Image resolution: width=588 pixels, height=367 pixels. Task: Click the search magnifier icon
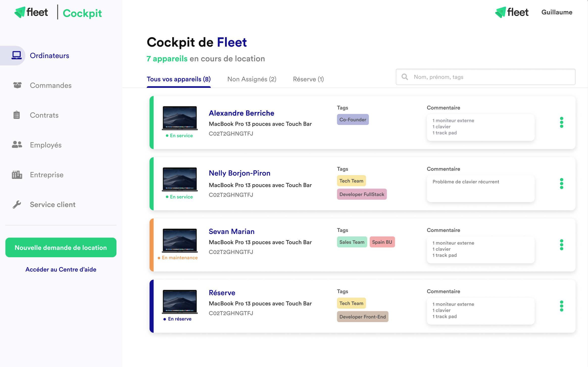click(405, 77)
